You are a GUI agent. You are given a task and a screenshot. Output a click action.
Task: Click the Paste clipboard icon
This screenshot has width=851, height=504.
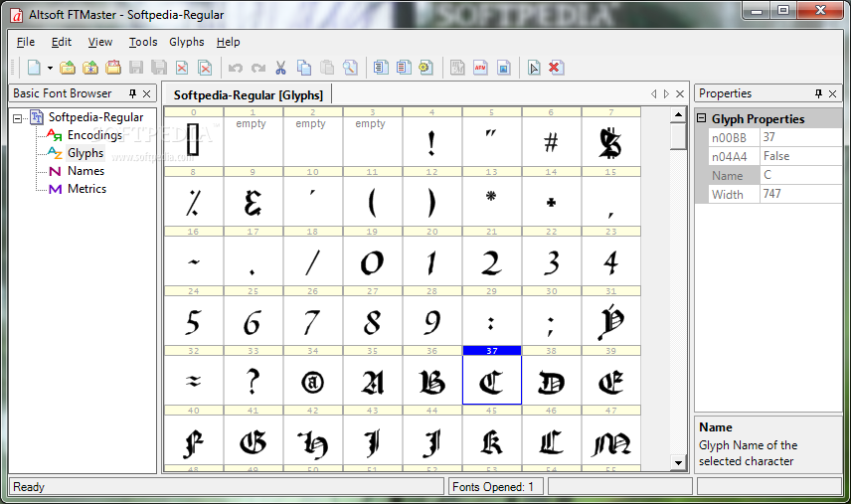(327, 68)
